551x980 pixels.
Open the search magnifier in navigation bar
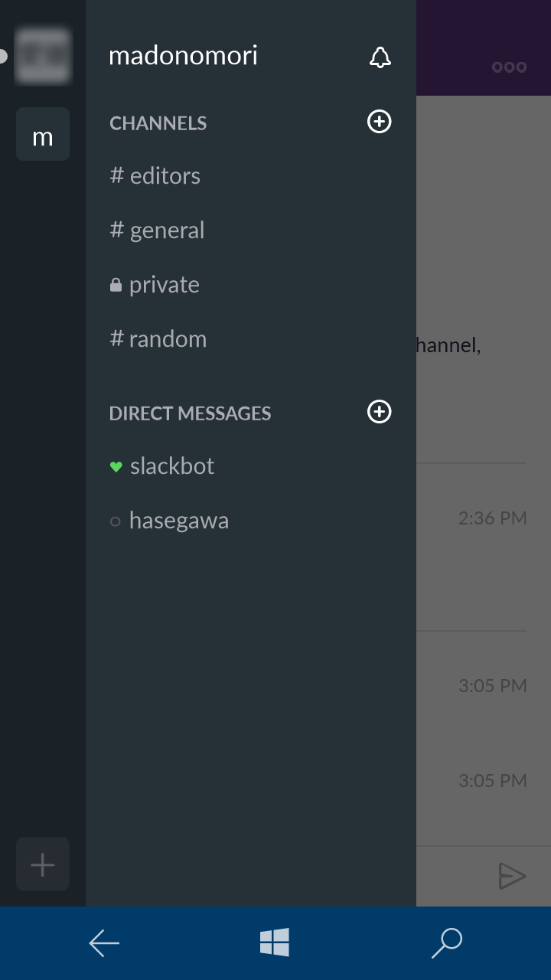tap(447, 942)
